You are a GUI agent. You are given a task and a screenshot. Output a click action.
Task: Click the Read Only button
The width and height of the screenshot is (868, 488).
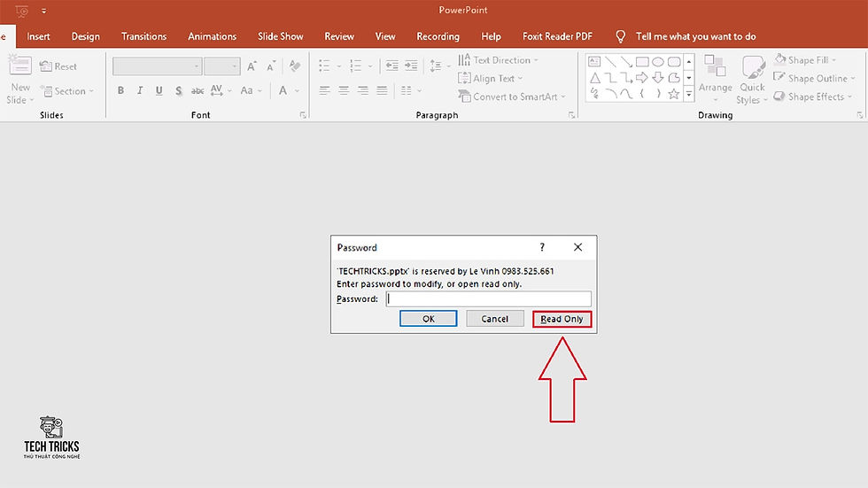coord(562,319)
